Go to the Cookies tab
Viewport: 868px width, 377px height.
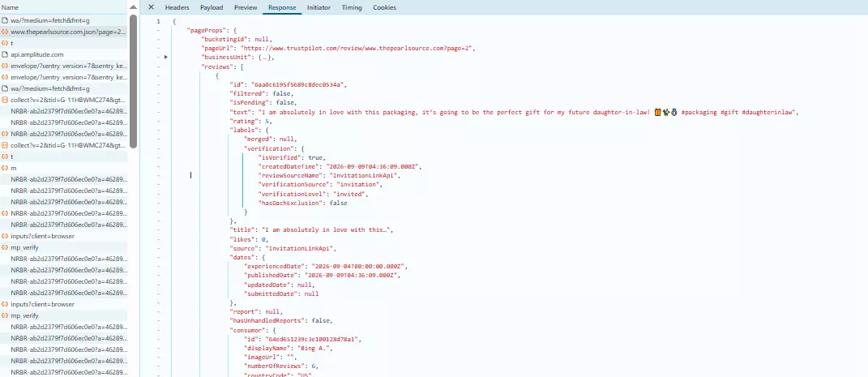coord(384,8)
